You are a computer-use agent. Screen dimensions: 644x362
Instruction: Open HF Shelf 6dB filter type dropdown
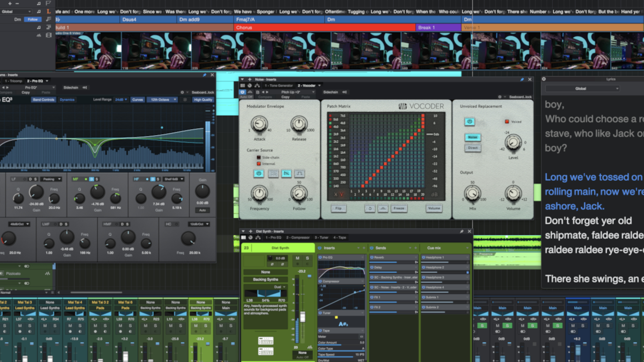173,179
